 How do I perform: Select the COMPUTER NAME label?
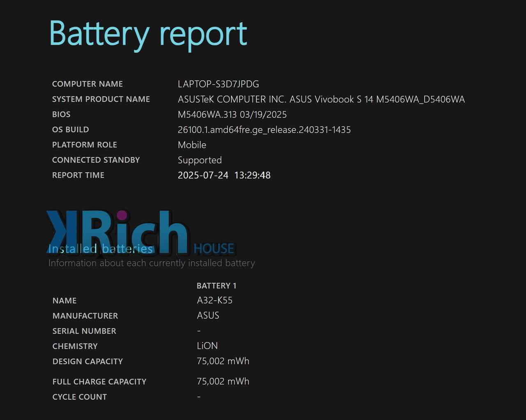87,84
